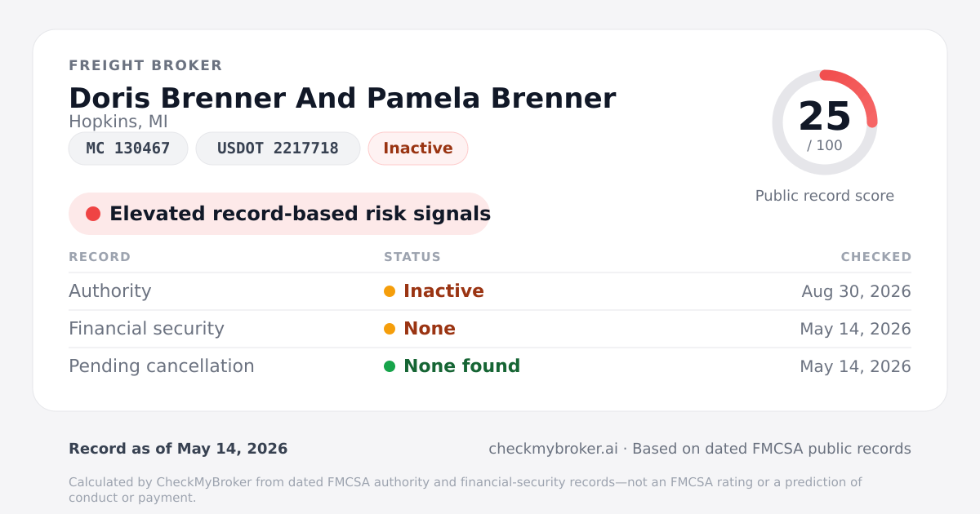Image resolution: width=980 pixels, height=514 pixels.
Task: Click the orange dot next to Authority Inactive
Action: click(390, 291)
